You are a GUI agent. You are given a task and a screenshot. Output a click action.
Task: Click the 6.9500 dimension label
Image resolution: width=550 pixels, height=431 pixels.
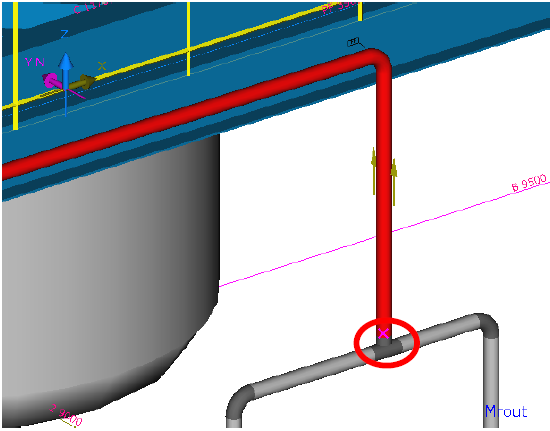click(529, 183)
